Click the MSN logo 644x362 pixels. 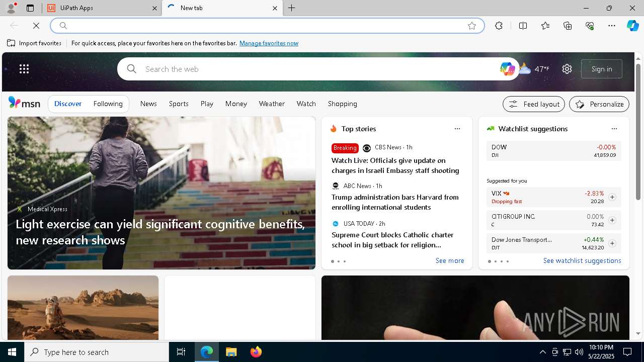[24, 103]
